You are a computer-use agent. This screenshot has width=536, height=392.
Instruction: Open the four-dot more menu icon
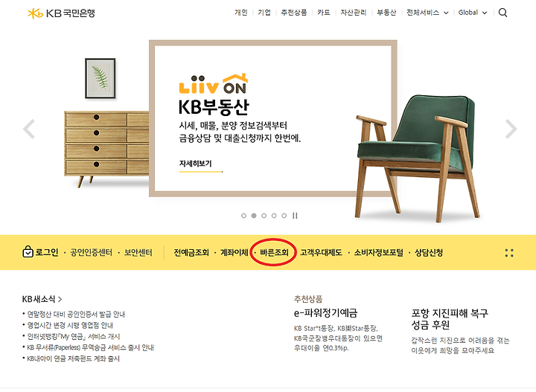(509, 253)
